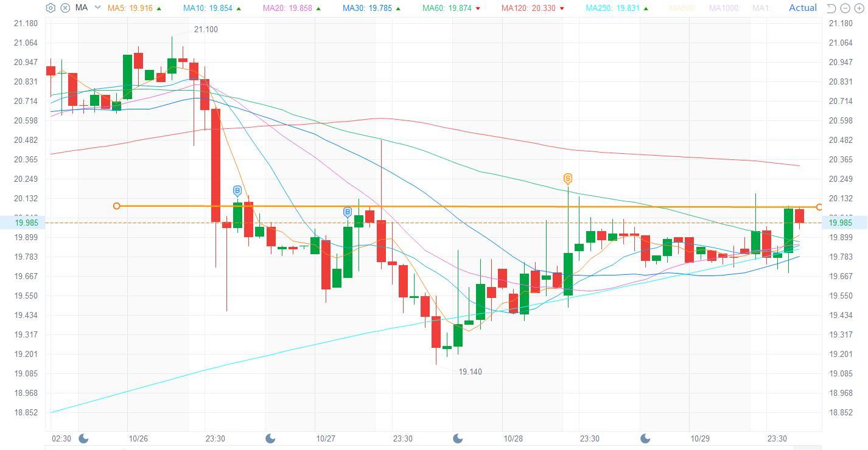
Task: Click the 20.365 value on the left price axis
Action: pos(26,159)
